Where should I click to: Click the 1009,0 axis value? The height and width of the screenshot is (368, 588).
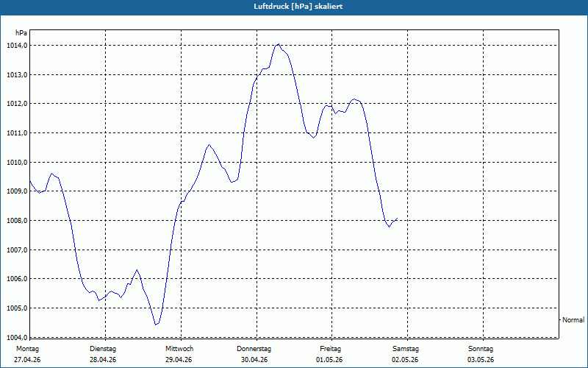point(17,191)
